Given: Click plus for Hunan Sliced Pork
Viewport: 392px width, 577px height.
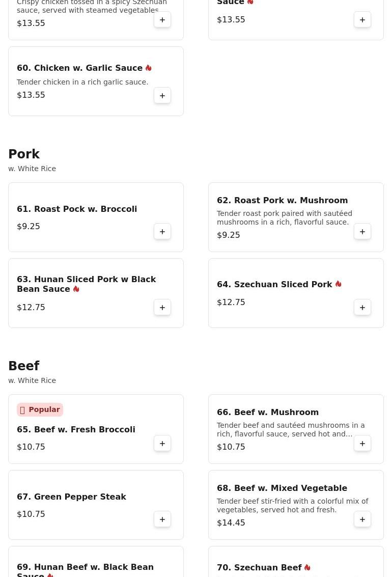Looking at the screenshot, I should [x=162, y=308].
